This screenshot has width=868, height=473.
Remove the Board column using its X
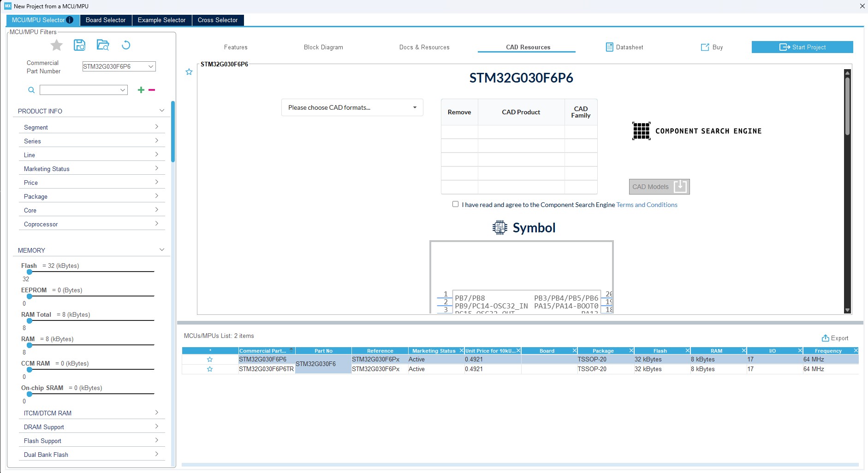pyautogui.click(x=575, y=351)
